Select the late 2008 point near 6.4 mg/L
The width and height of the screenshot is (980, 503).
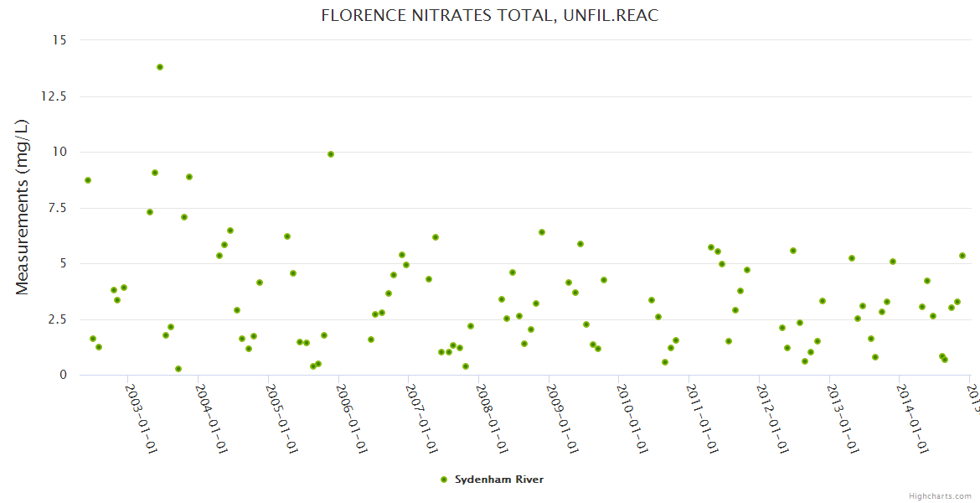[x=542, y=232]
